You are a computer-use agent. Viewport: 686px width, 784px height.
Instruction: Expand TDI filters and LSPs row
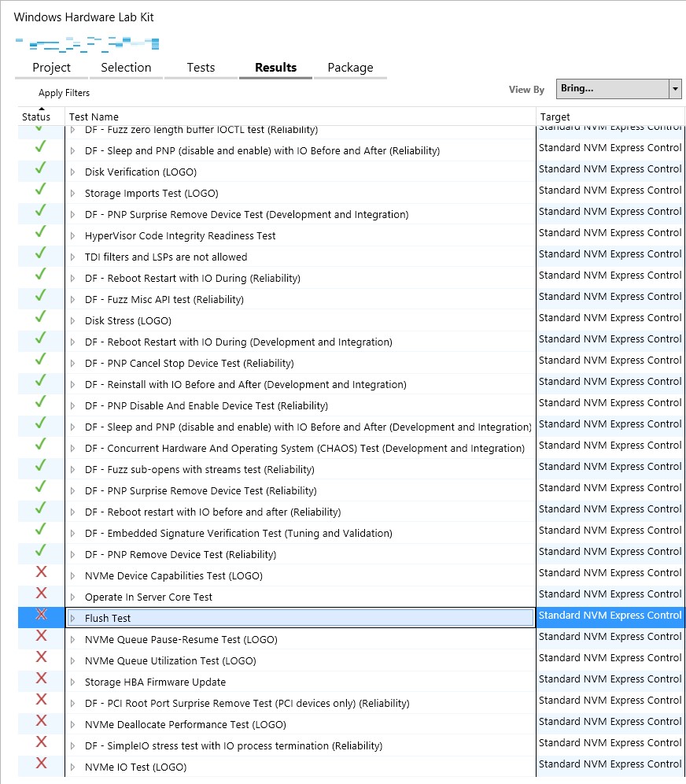pyautogui.click(x=72, y=257)
